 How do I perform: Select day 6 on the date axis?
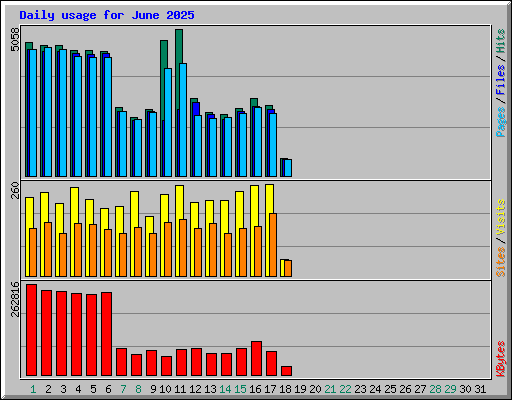(108, 389)
